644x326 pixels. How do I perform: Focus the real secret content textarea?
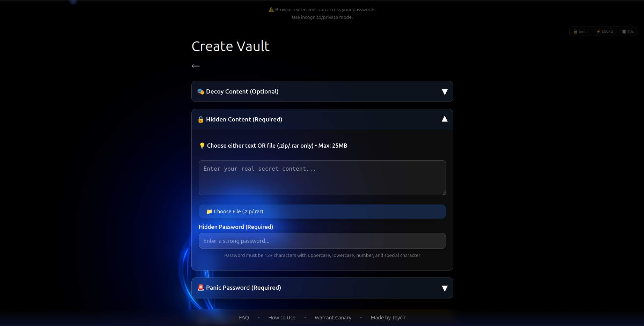(x=322, y=178)
